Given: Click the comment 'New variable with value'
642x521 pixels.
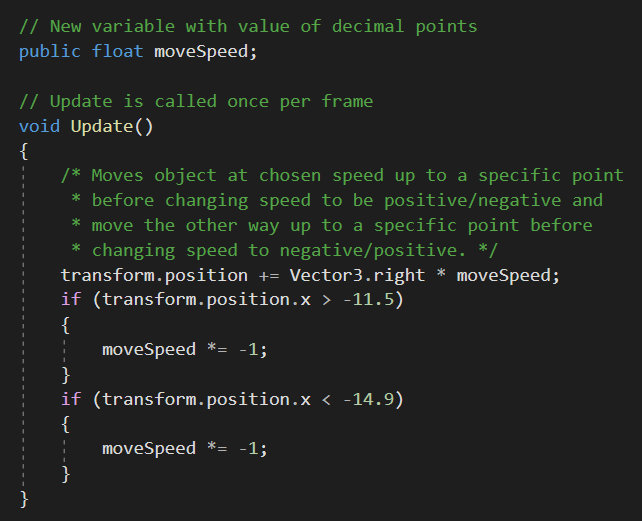Looking at the screenshot, I should tap(169, 27).
